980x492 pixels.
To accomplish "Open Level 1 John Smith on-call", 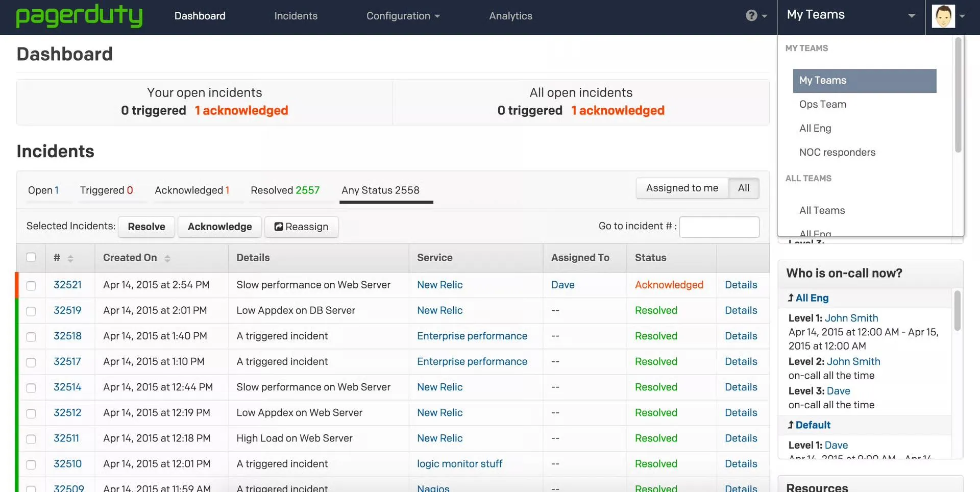I will (851, 318).
